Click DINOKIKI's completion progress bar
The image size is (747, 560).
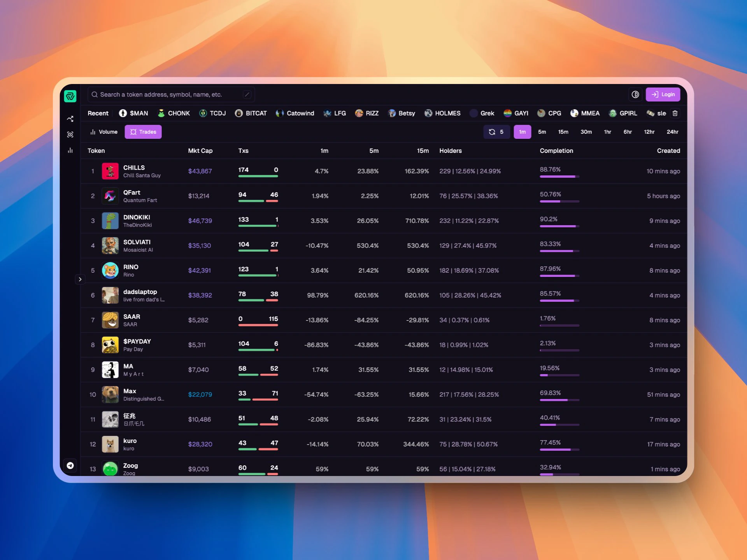coord(559,226)
